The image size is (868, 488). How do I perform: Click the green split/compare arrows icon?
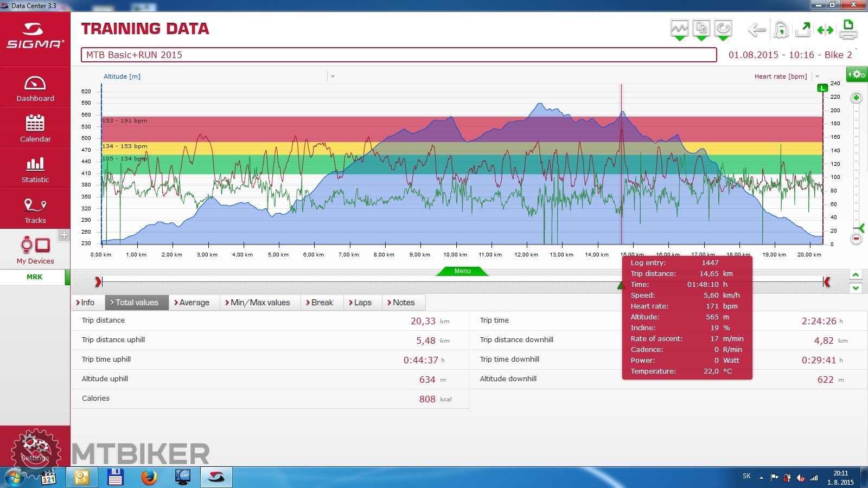coord(825,30)
